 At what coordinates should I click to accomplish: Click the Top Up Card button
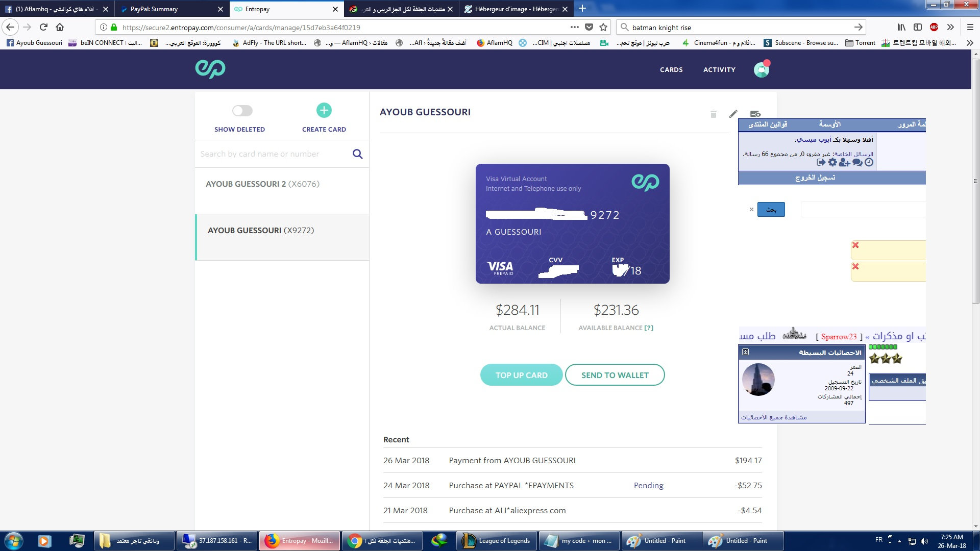[521, 375]
